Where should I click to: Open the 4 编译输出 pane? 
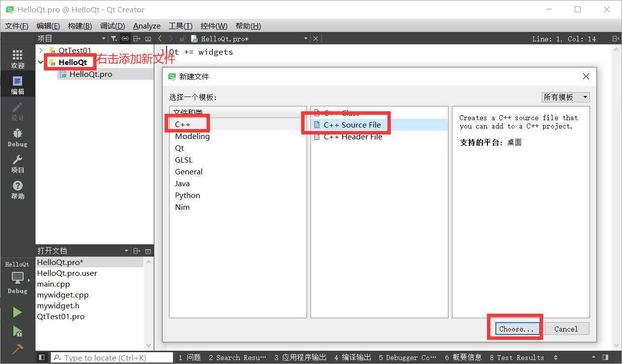click(352, 358)
